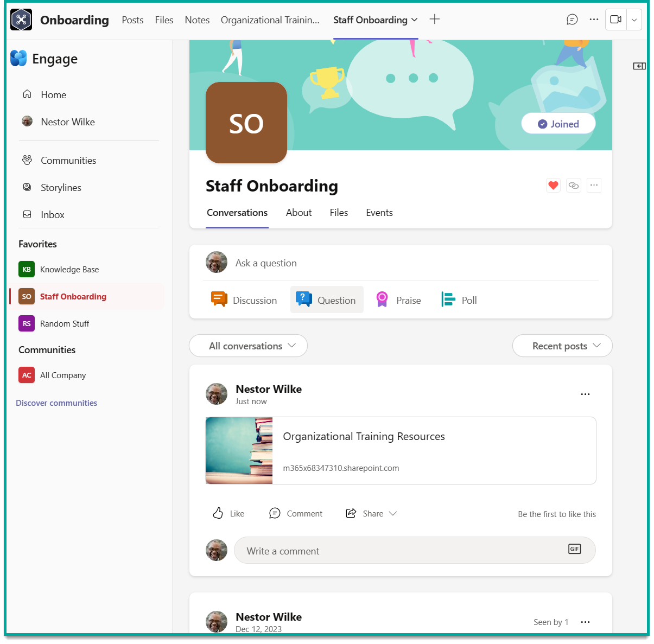Open the Recent posts sort dropdown
654x644 pixels.
point(562,346)
